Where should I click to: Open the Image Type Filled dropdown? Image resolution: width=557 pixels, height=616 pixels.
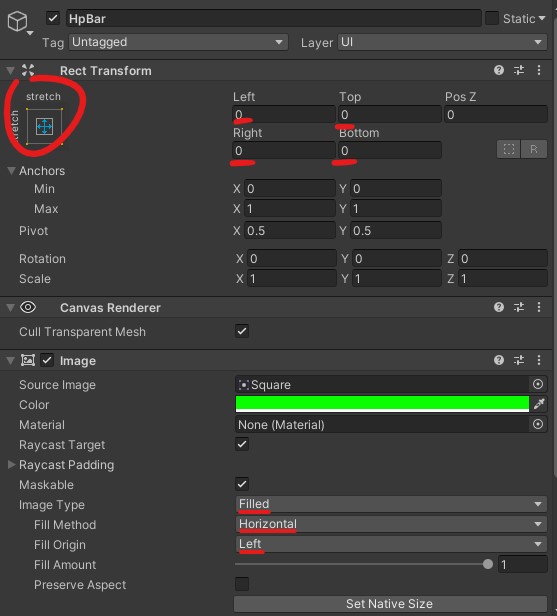click(391, 504)
